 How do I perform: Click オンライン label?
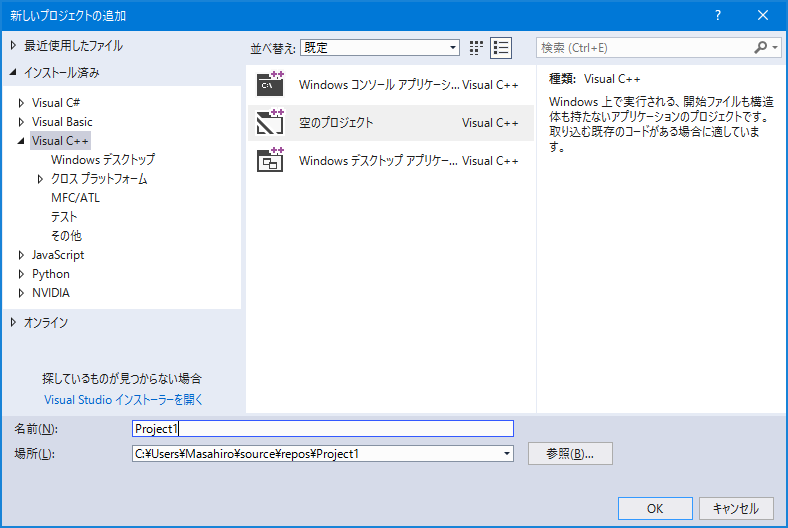[46, 323]
